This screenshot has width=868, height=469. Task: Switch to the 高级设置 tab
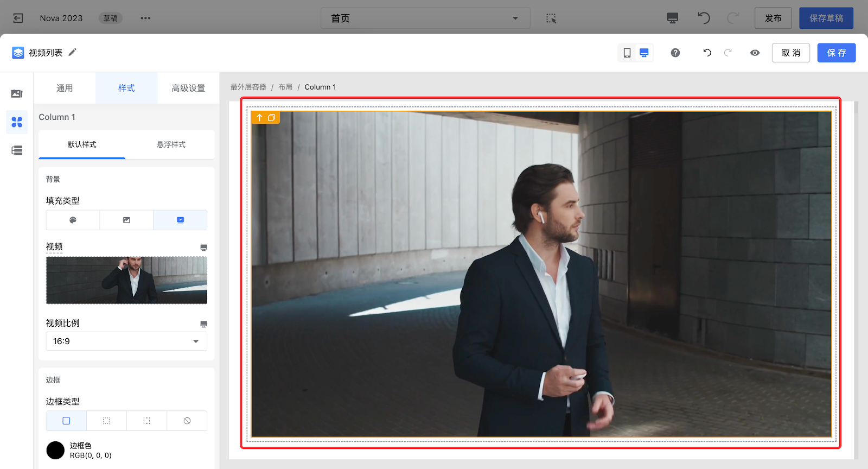[188, 88]
